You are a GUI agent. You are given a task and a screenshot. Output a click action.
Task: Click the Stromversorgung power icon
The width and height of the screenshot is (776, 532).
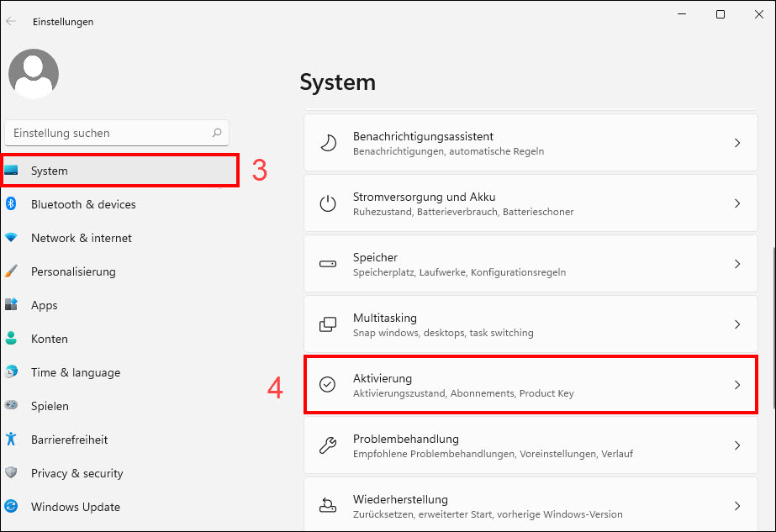point(328,203)
